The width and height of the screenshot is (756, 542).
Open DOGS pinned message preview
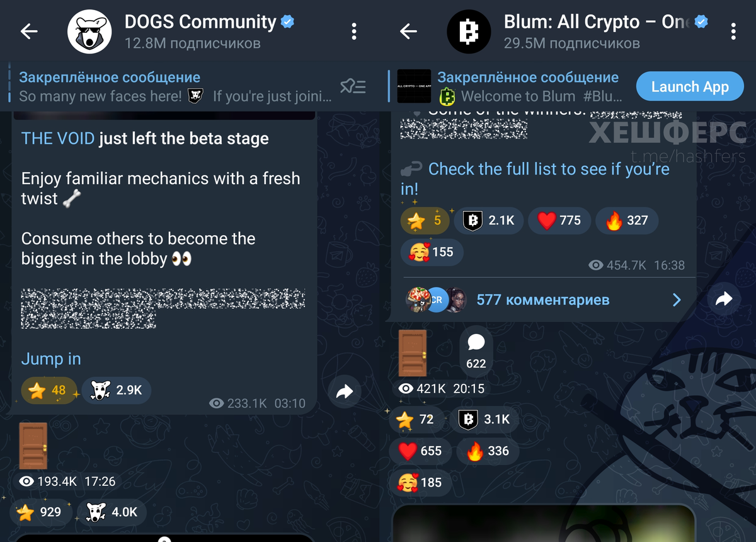coord(175,87)
